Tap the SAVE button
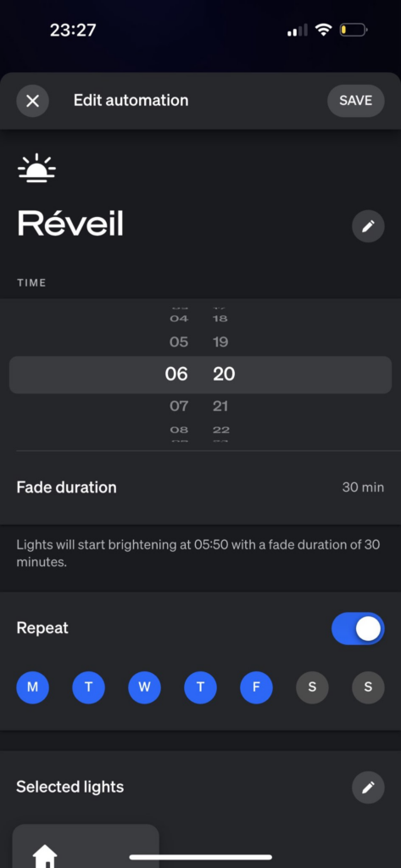 pyautogui.click(x=355, y=101)
